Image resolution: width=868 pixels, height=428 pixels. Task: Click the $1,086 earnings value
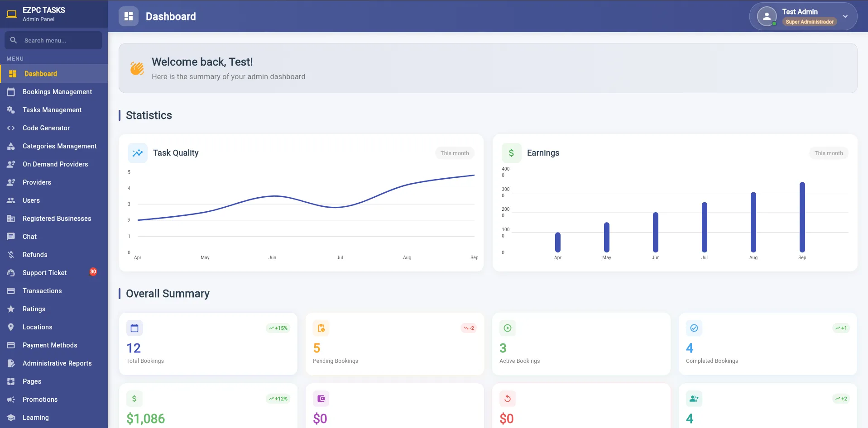pyautogui.click(x=146, y=418)
